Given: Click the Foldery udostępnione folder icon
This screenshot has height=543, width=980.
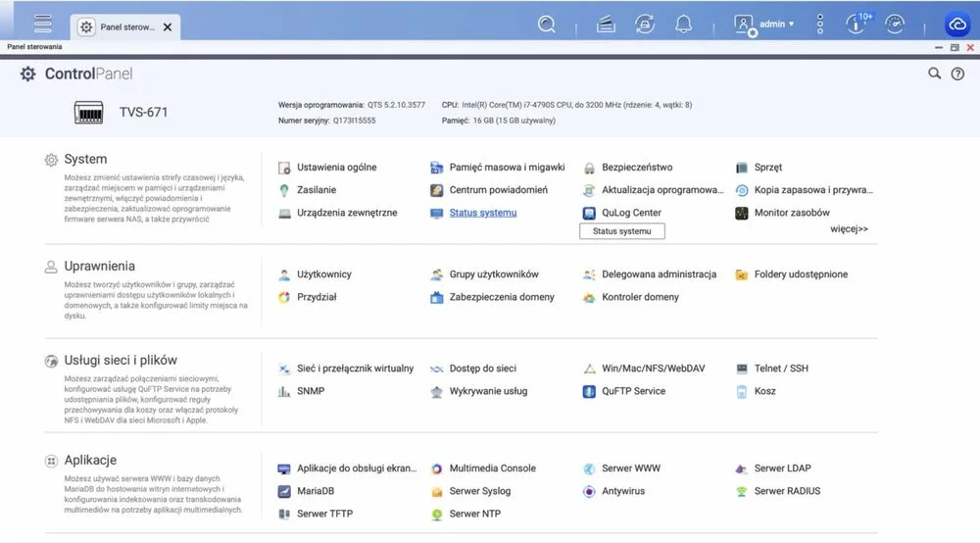Looking at the screenshot, I should [741, 274].
